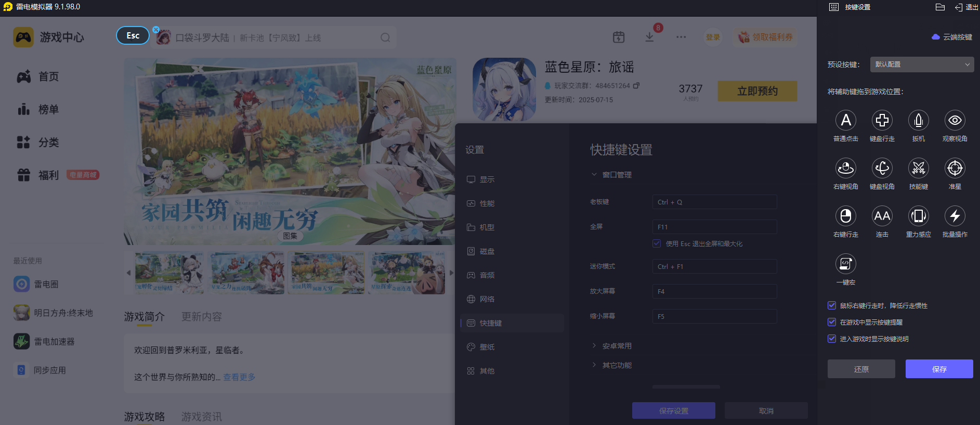Remove the Esc key mapping
The image size is (980, 425).
[x=156, y=30]
